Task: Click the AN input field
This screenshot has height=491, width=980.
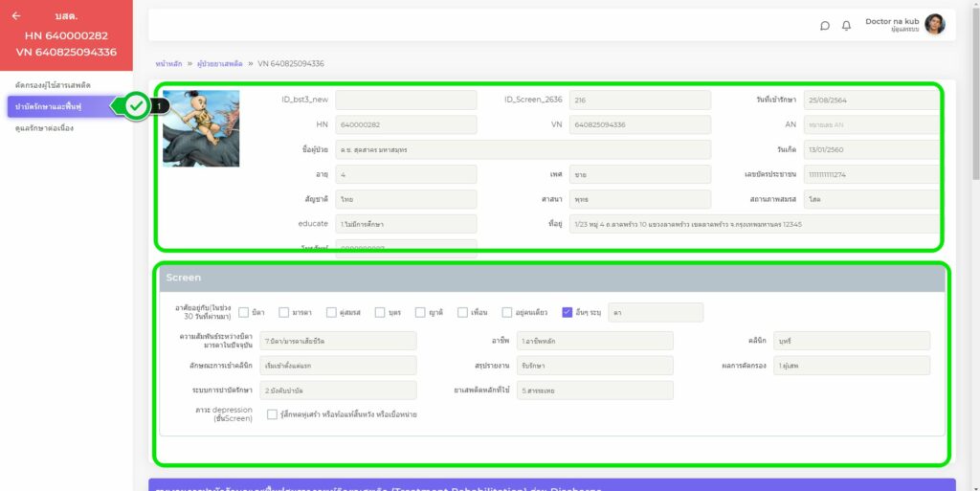Action: click(869, 124)
